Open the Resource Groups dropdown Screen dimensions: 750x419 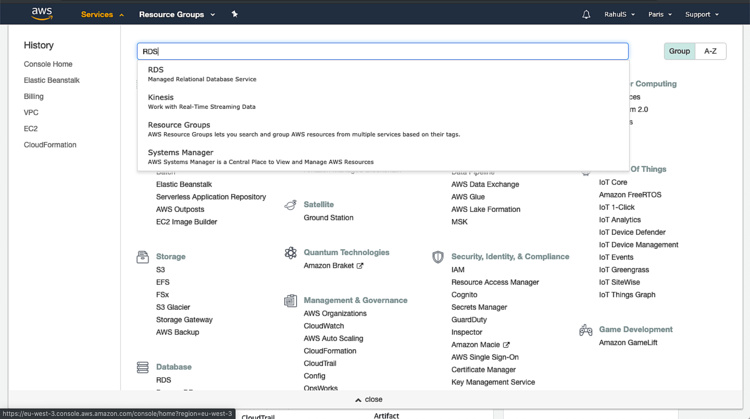[176, 15]
